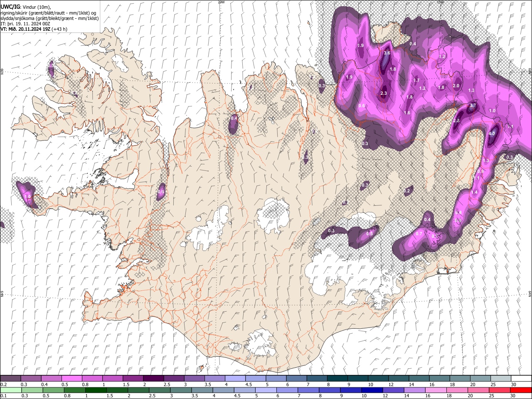Click the UWC/IG title text
532x399 pixels.
pyautogui.click(x=10, y=7)
